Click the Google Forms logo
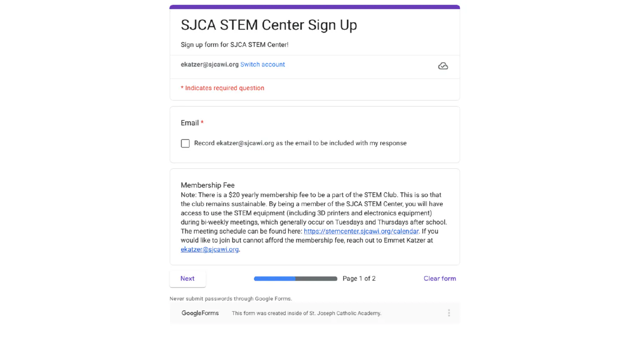644x348 pixels. (x=200, y=313)
